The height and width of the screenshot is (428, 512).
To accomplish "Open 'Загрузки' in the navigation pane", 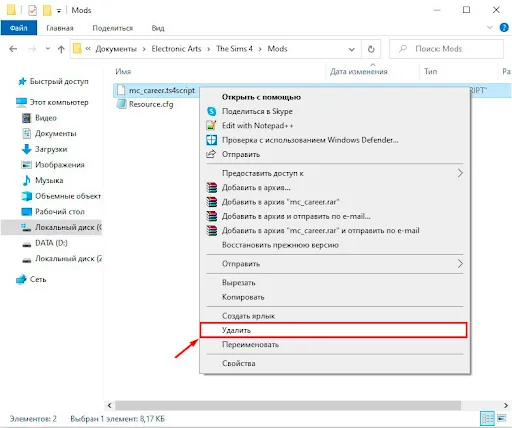I will pos(51,149).
